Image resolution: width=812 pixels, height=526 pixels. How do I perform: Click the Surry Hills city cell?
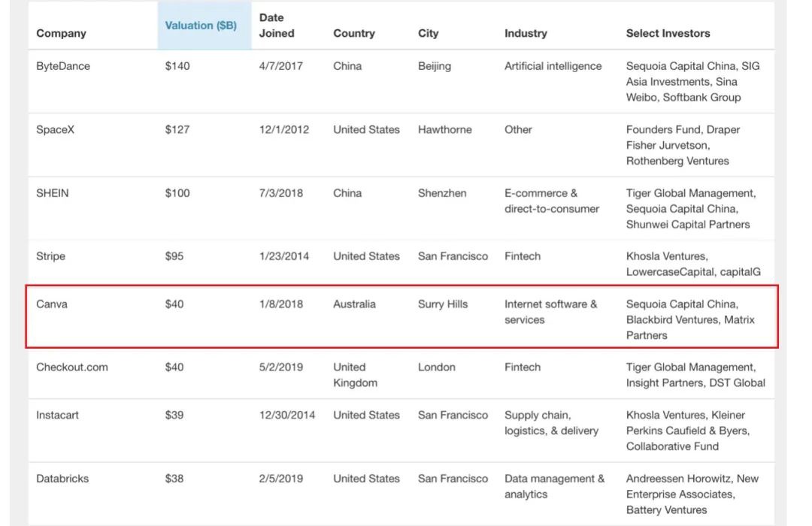(x=443, y=304)
